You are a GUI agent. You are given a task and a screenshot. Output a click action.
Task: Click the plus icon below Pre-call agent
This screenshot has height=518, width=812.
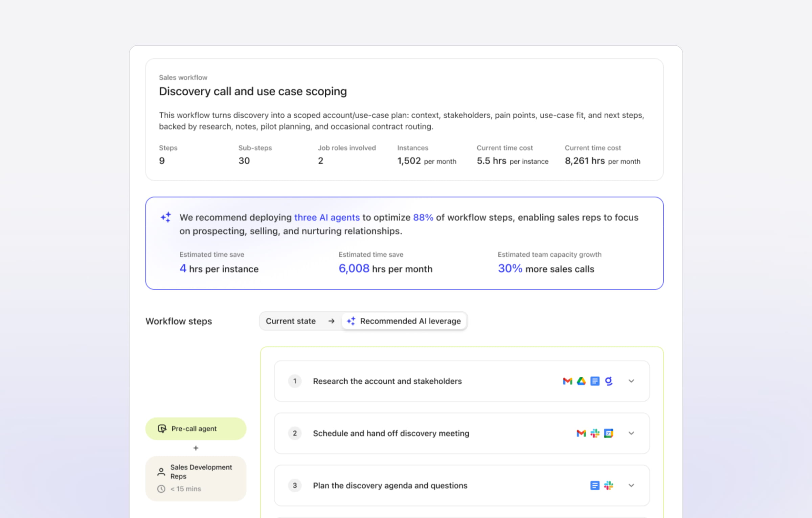click(x=196, y=448)
